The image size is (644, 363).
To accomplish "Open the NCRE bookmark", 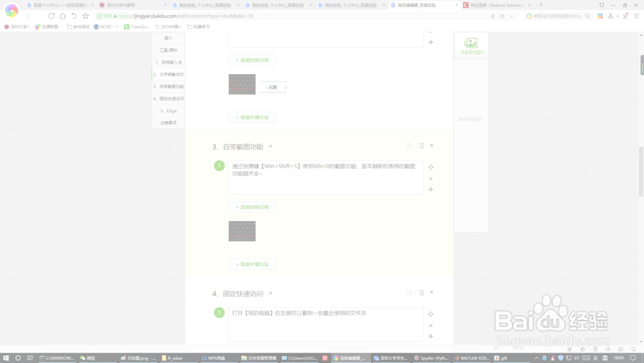I will 106,26.
